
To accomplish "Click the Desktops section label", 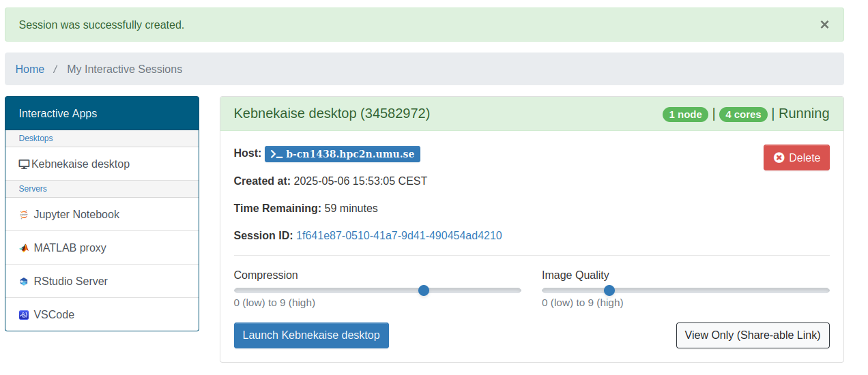I will [35, 138].
